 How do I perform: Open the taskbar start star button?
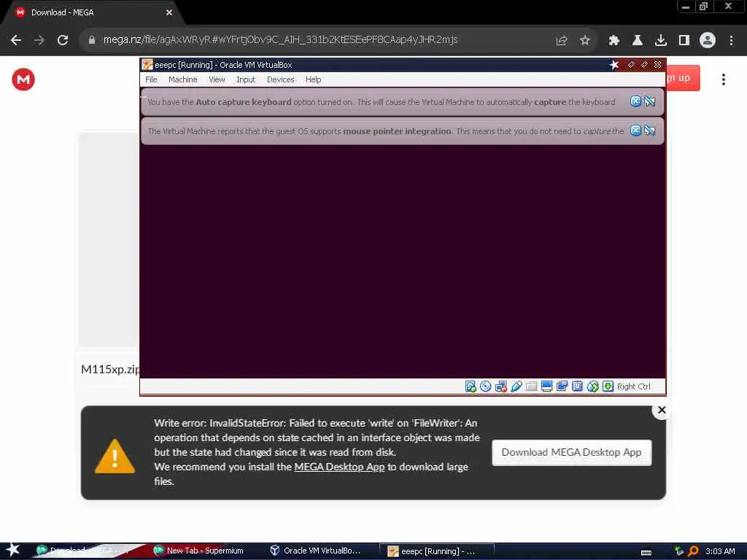point(12,550)
